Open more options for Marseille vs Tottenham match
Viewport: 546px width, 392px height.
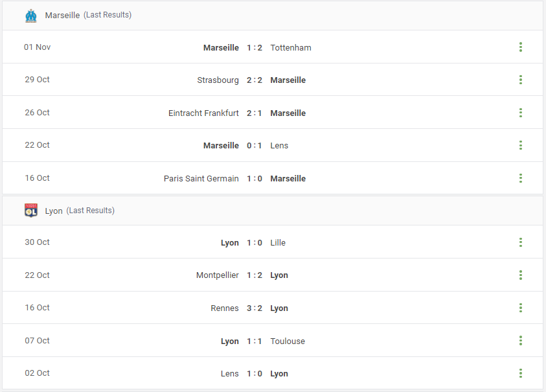(x=521, y=47)
